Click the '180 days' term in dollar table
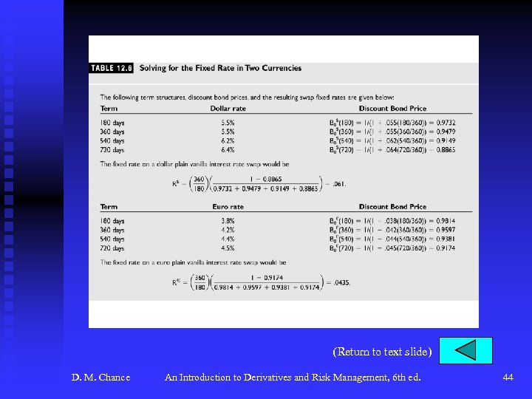This screenshot has height=399, width=532. point(112,123)
